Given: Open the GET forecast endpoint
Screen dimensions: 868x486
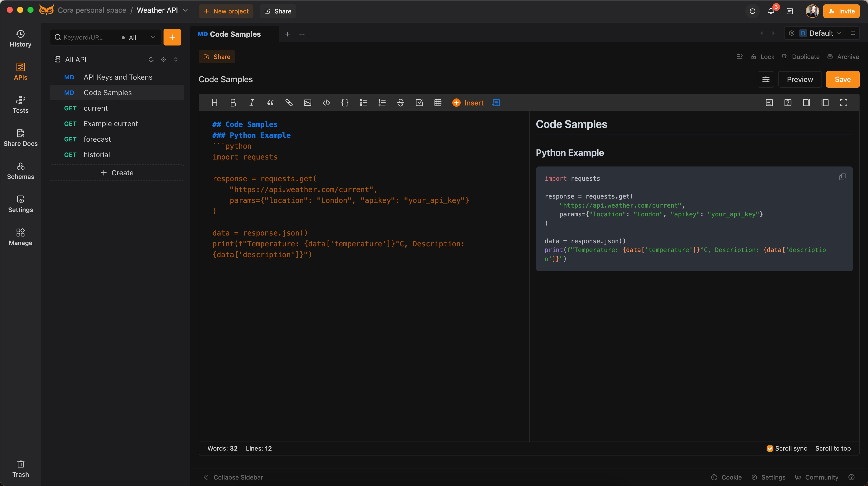Looking at the screenshot, I should coord(117,139).
